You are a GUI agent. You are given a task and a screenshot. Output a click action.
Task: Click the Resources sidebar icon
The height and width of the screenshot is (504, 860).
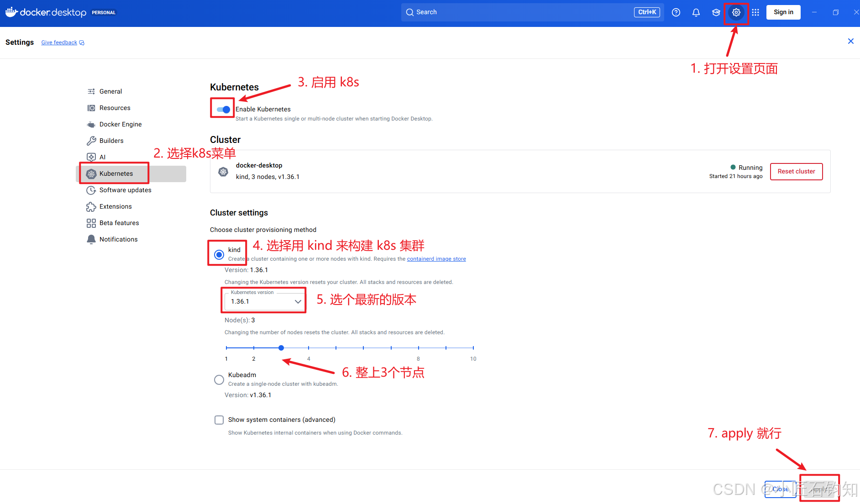click(91, 108)
